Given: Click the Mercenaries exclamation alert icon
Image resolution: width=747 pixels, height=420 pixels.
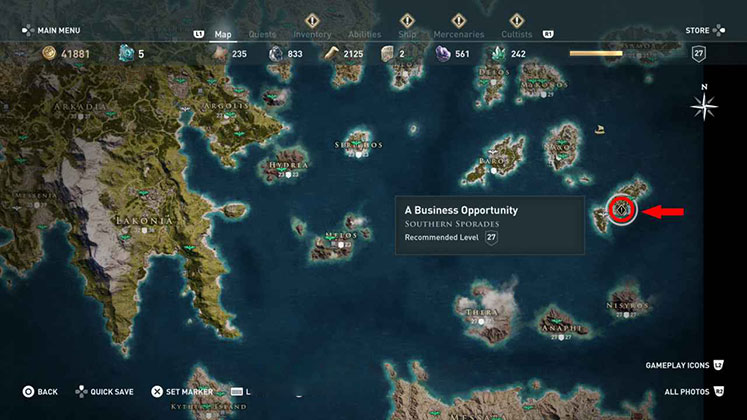Looking at the screenshot, I should click(459, 20).
